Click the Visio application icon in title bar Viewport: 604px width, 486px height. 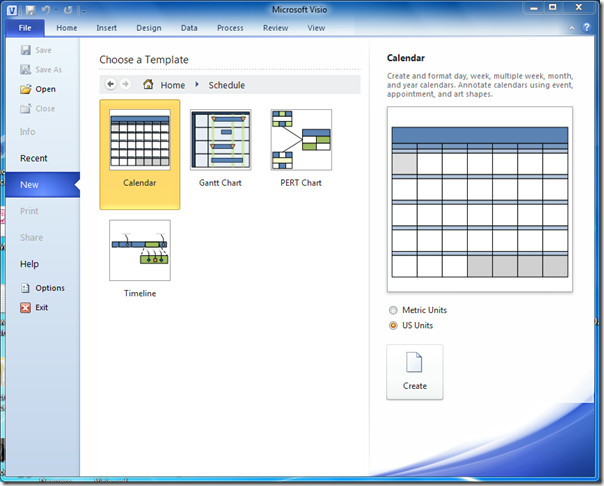pyautogui.click(x=12, y=10)
